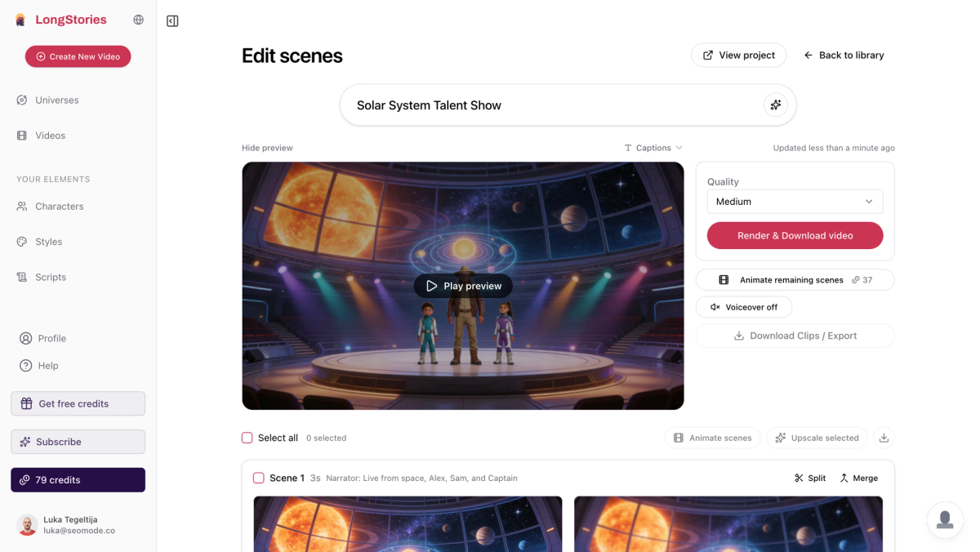
Task: Open the language globe icon
Action: (x=138, y=20)
